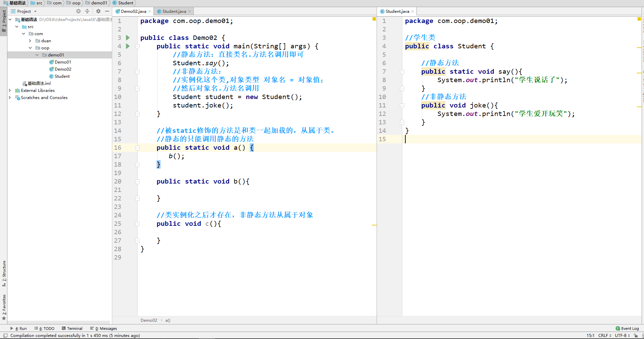Image resolution: width=644 pixels, height=339 pixels.
Task: Click demo01 in the navigation bar
Action: pyautogui.click(x=96, y=3)
